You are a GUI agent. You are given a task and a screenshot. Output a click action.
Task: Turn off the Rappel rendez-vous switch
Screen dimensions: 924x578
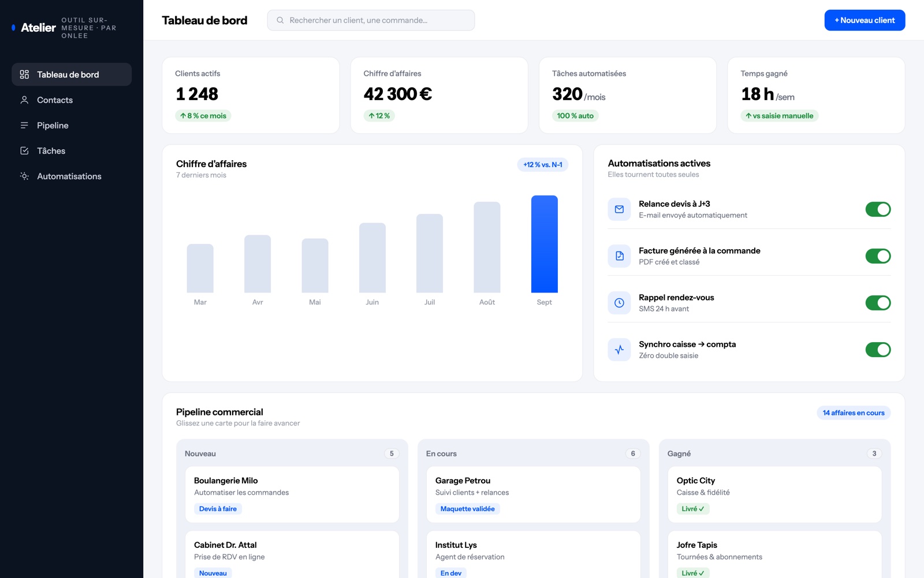coord(878,303)
